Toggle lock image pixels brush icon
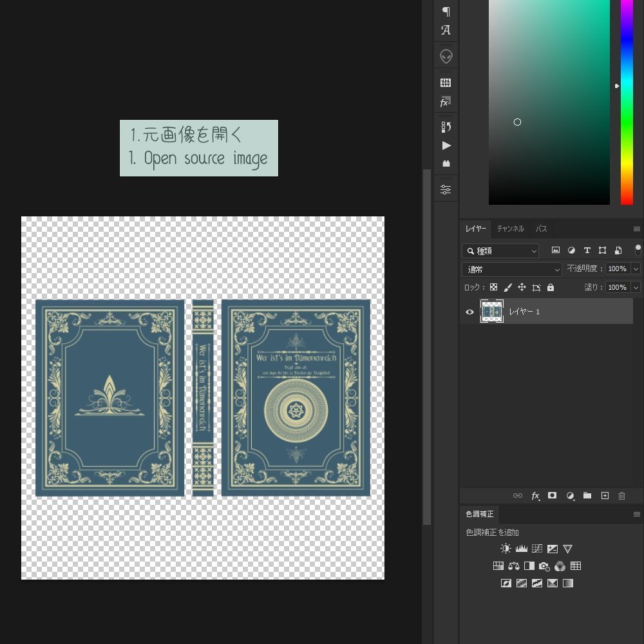This screenshot has height=644, width=644. point(508,287)
